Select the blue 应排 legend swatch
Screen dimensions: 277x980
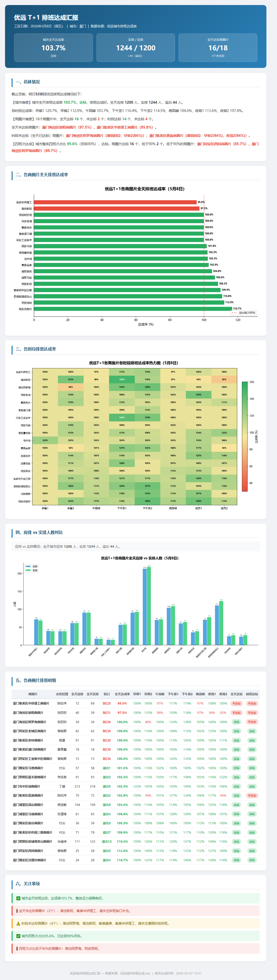coord(28,566)
